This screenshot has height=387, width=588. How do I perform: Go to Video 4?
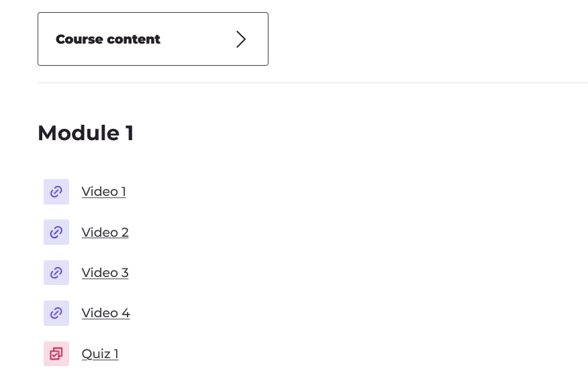coord(105,313)
